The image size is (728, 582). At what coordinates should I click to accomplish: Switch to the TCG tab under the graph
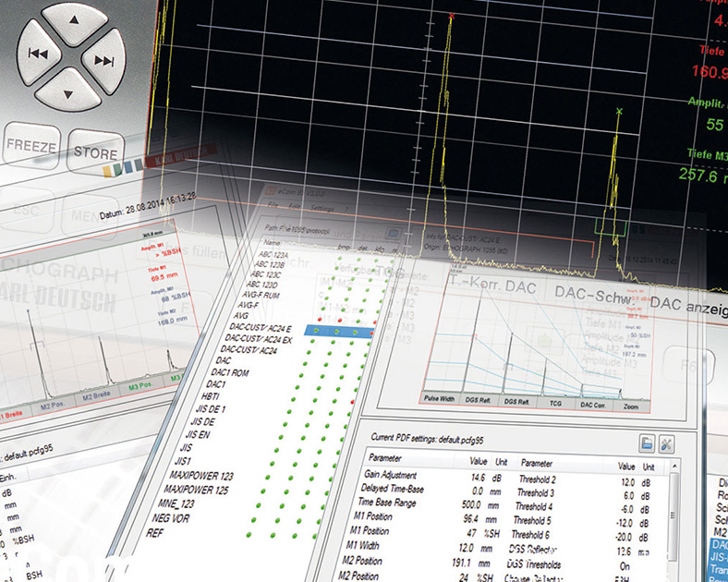tap(555, 404)
